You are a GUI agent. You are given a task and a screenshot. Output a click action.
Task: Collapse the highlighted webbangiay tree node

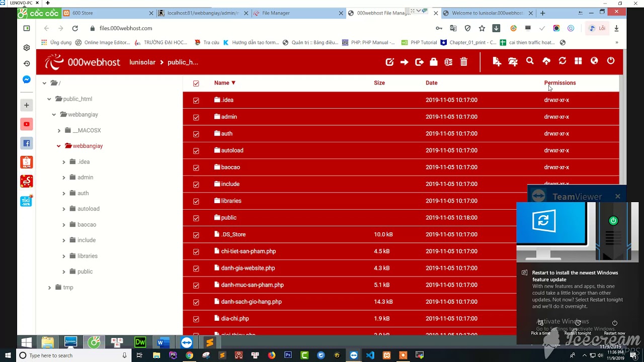click(59, 146)
